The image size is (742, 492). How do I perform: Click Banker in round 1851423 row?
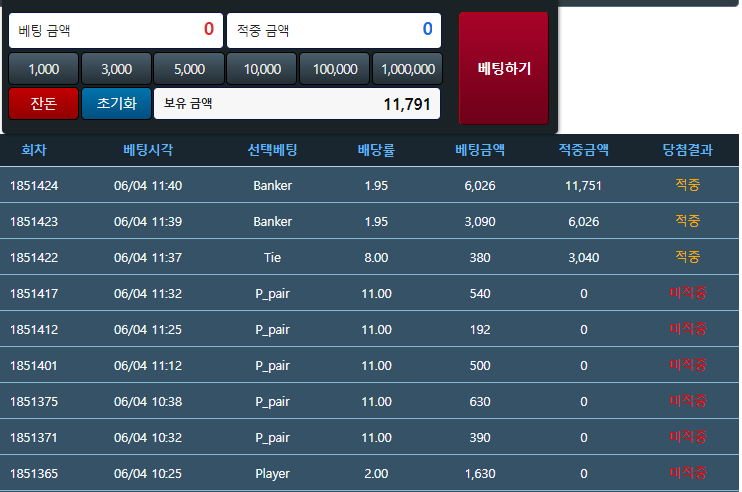click(273, 221)
